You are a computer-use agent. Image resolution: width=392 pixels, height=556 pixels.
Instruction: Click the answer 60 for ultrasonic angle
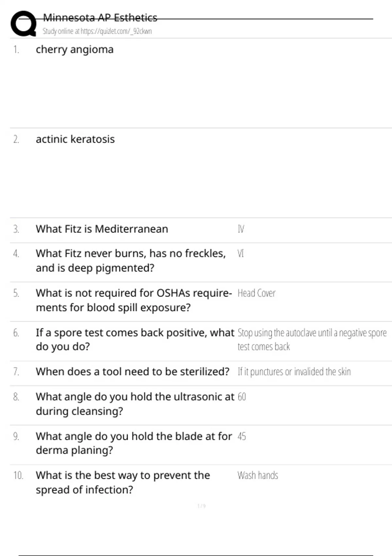(x=242, y=397)
